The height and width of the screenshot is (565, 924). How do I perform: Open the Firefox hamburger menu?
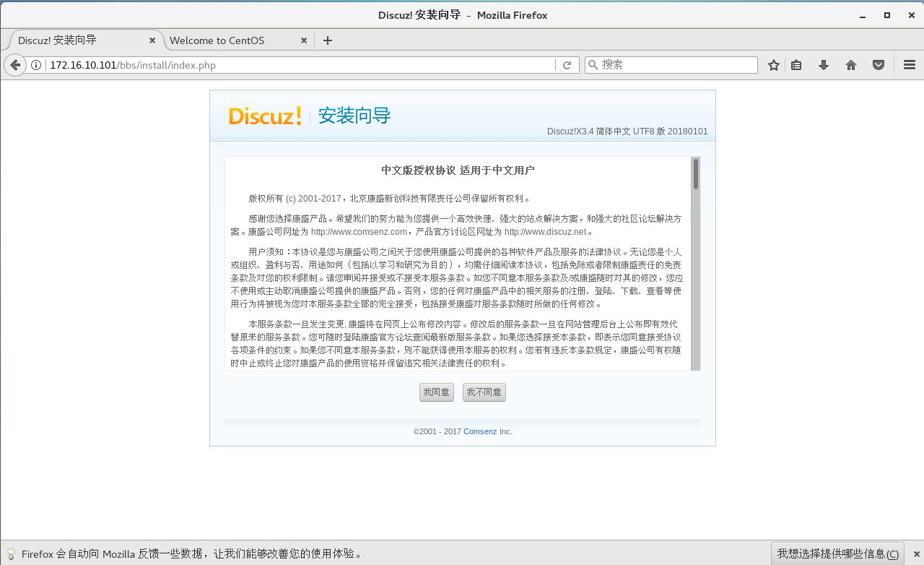(x=910, y=65)
